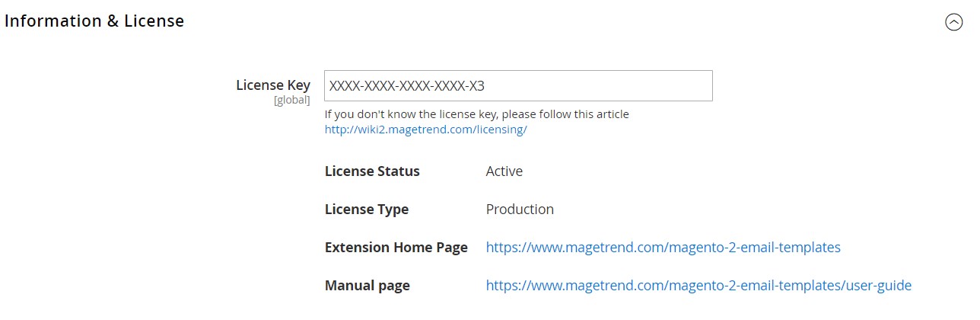Screen dimensions: 980x320
Task: Focus the License Key input field
Action: 517,86
